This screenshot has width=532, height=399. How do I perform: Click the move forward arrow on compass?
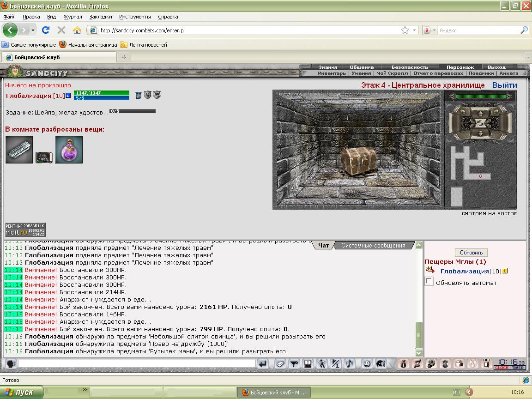[481, 113]
